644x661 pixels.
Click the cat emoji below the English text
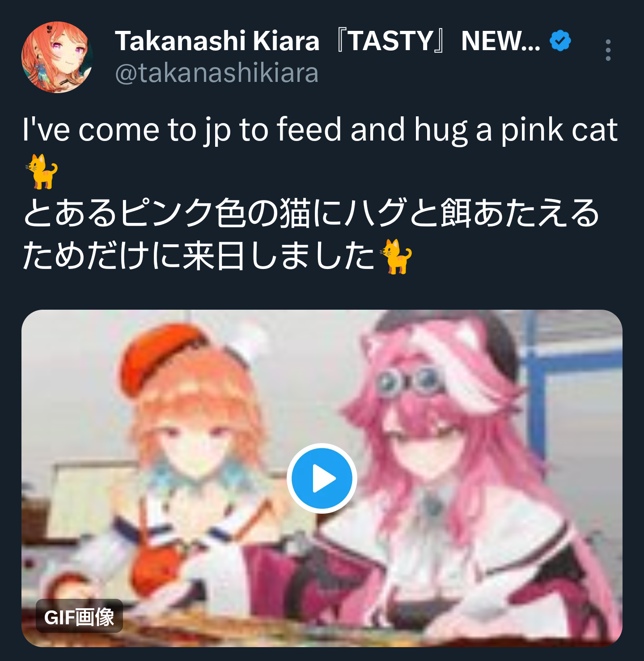(x=42, y=171)
